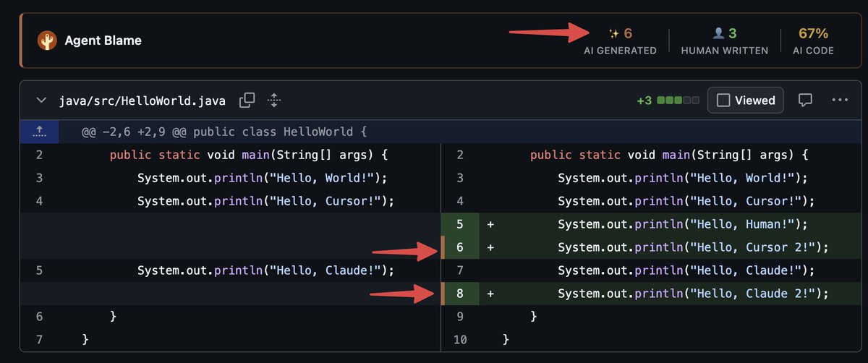
Task: Click right-side line number 10
Action: pos(460,339)
